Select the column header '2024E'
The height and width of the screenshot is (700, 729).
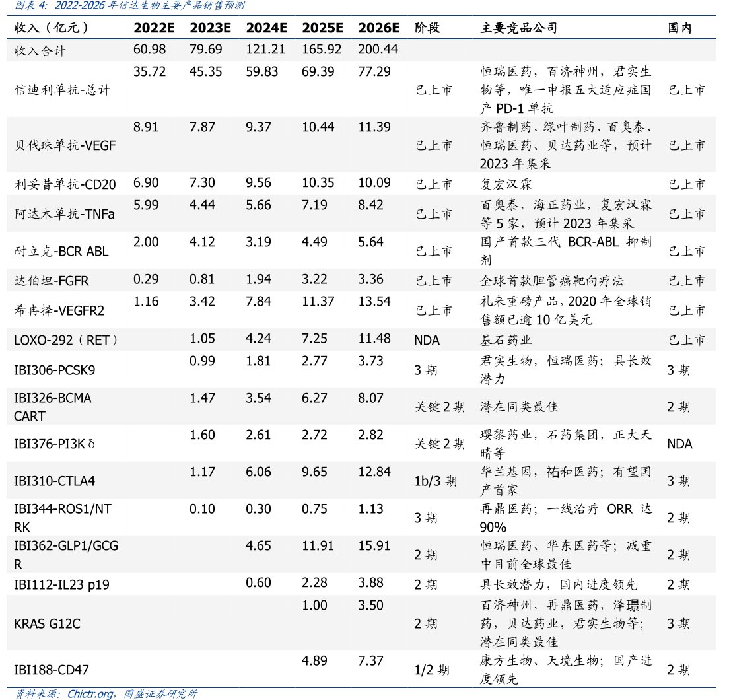pos(266,28)
